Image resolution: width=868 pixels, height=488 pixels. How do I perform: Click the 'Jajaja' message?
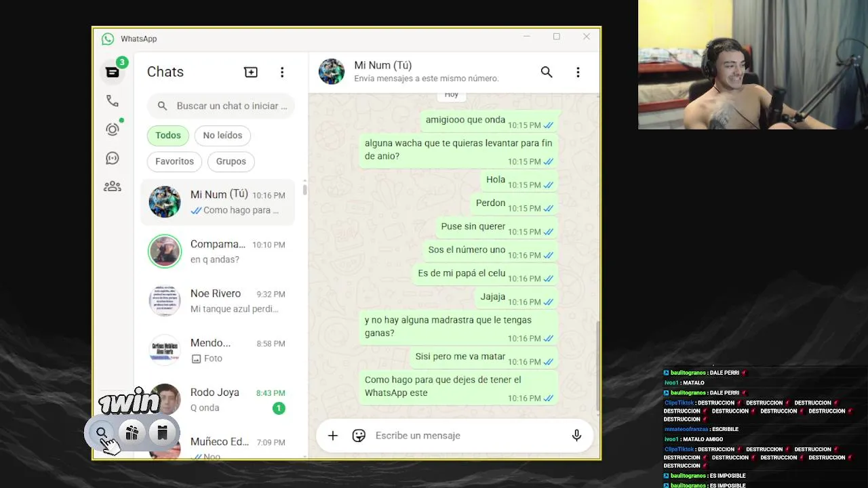(x=517, y=298)
